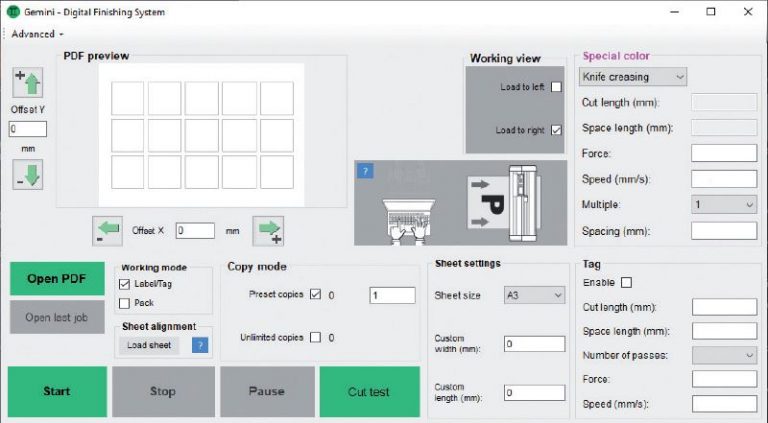Click the help icon on working view image

point(365,171)
